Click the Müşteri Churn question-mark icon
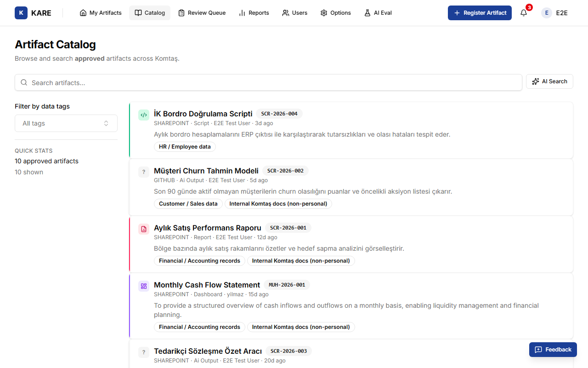Screen dimensions: 588x368 (x=144, y=172)
